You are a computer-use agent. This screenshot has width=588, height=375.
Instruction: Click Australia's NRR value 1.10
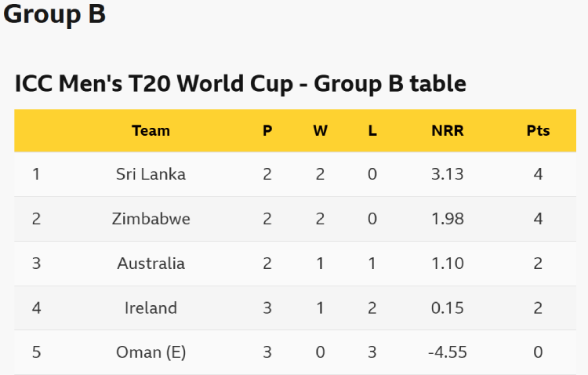[448, 264]
